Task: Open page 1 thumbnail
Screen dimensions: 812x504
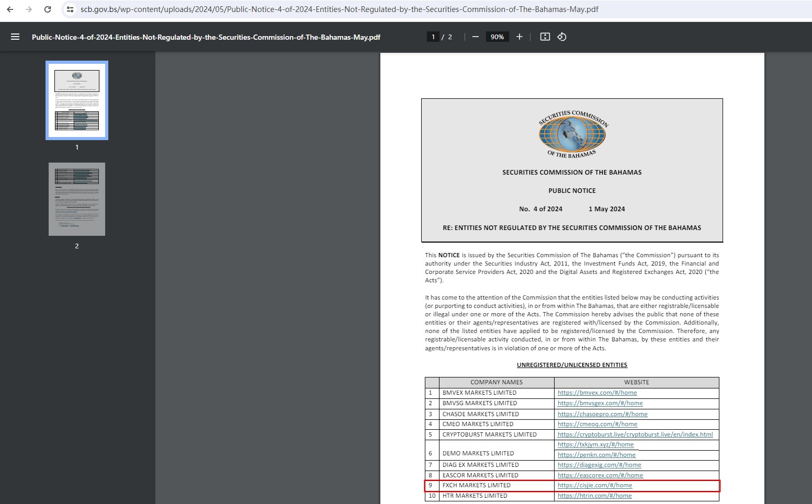Action: pyautogui.click(x=77, y=100)
